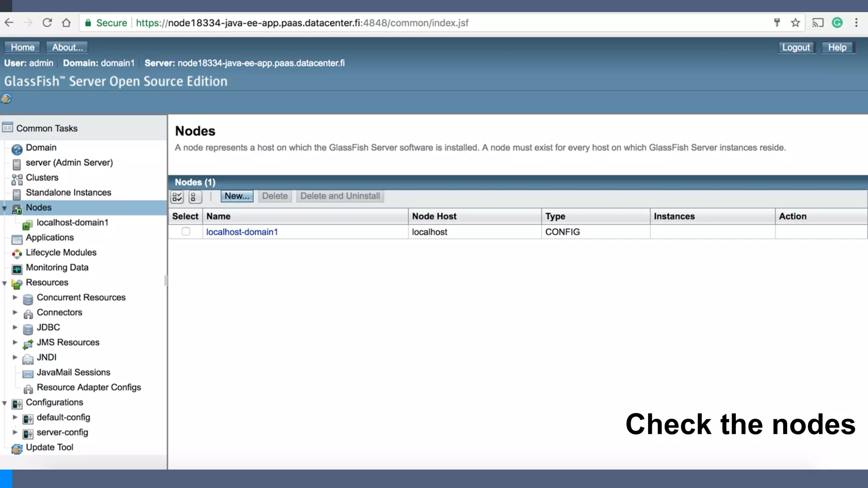Open Common Tasks in sidebar

click(47, 128)
